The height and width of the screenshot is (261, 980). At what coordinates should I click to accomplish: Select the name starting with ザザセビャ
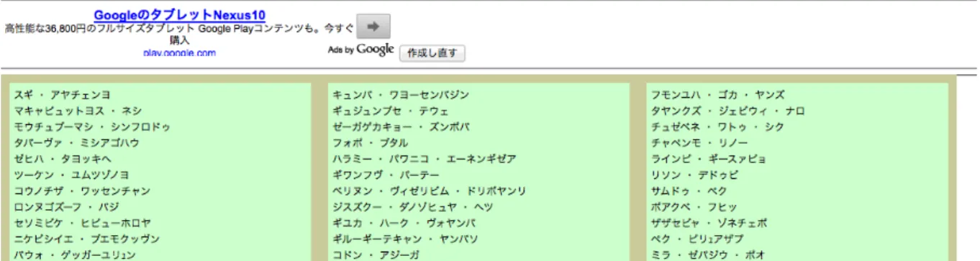click(x=709, y=223)
